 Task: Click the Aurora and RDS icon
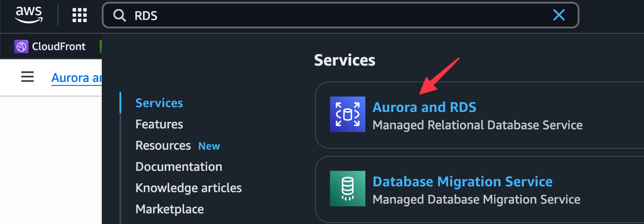click(348, 114)
